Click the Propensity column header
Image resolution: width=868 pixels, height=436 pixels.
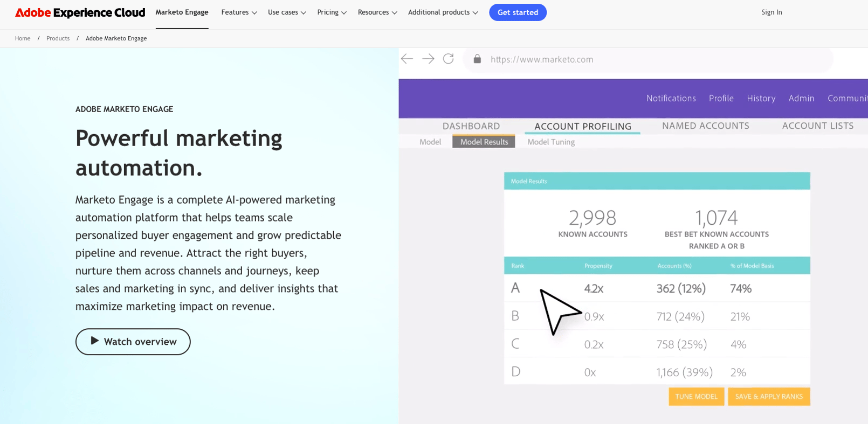pyautogui.click(x=598, y=266)
